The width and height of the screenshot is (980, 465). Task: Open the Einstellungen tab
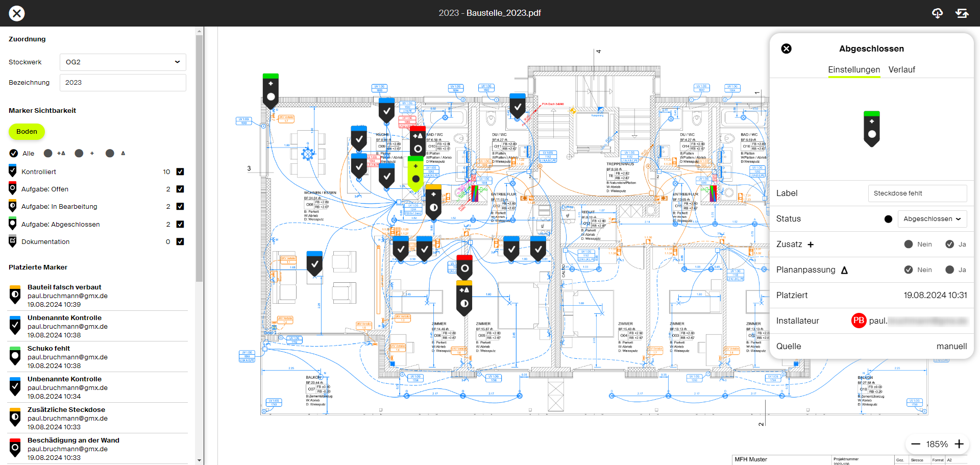pos(854,69)
